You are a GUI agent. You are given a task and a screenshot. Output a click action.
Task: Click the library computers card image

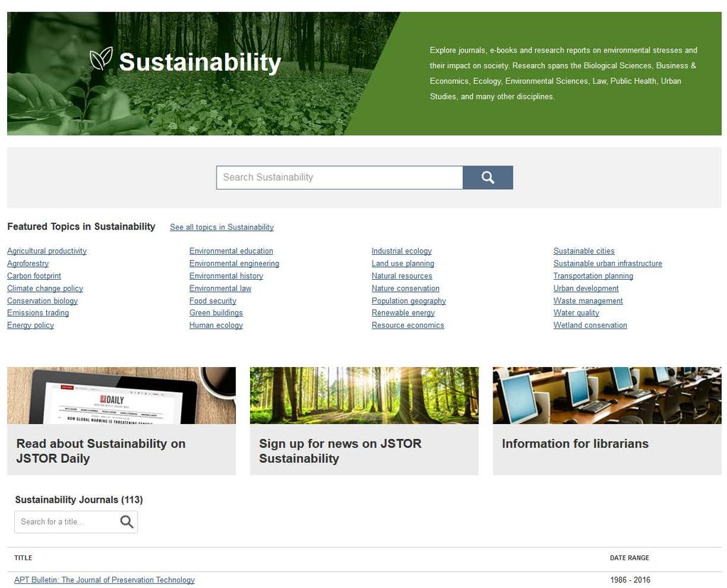(x=607, y=396)
